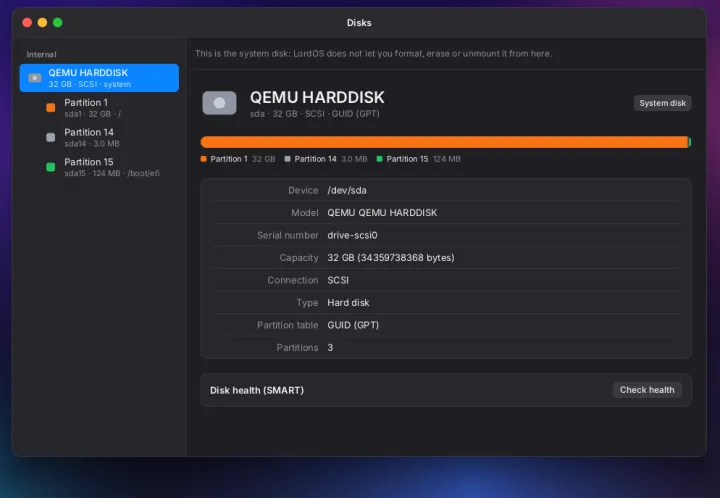720x498 pixels.
Task: Click model value QEMU QEMU HARDDISK
Action: coord(382,213)
